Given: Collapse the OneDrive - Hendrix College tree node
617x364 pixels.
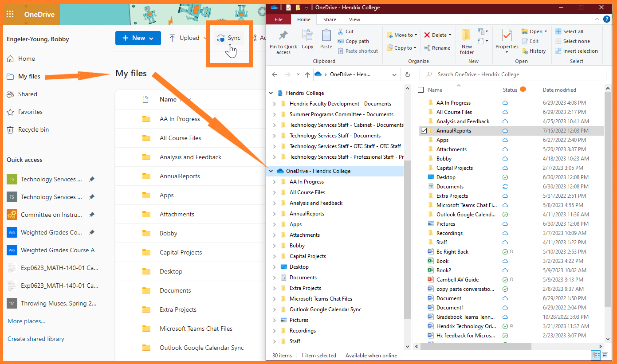Looking at the screenshot, I should pyautogui.click(x=271, y=171).
